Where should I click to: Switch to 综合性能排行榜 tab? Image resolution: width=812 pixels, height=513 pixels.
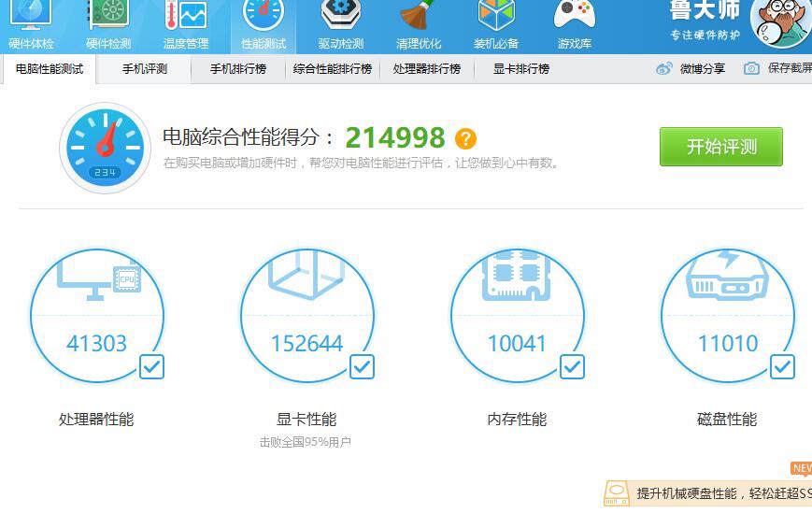[333, 69]
